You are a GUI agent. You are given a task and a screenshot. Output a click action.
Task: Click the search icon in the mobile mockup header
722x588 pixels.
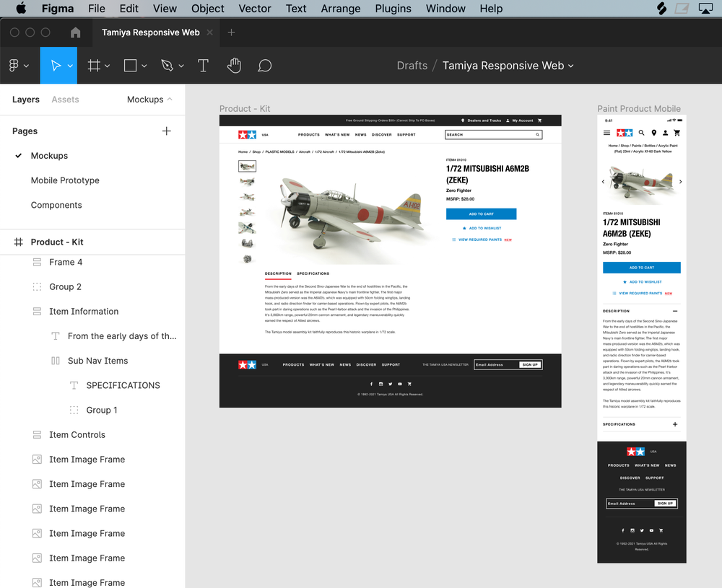(641, 133)
